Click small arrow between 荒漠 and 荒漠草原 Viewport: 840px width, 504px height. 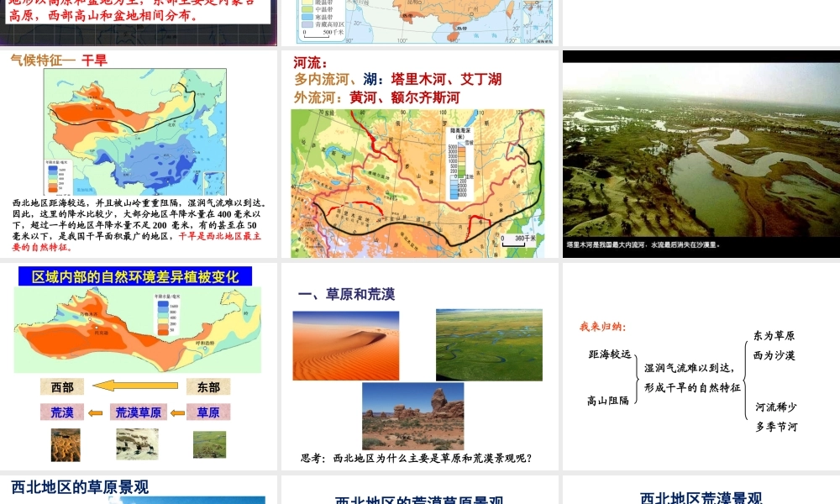click(x=96, y=412)
